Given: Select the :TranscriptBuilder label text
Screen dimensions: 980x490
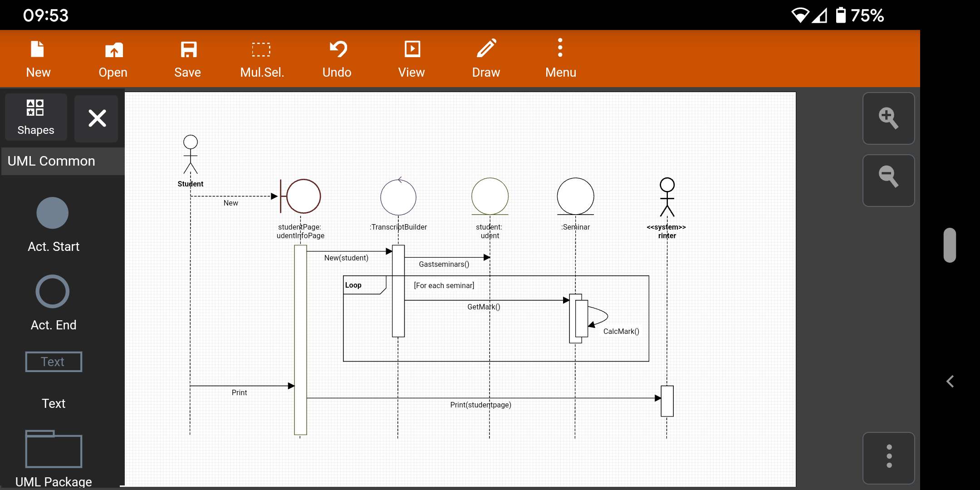Looking at the screenshot, I should [x=398, y=227].
